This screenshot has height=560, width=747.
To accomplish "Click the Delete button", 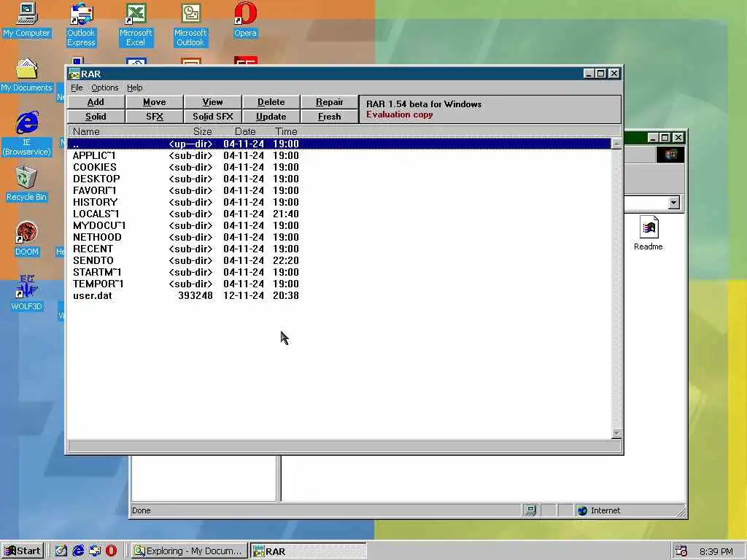I will click(271, 102).
